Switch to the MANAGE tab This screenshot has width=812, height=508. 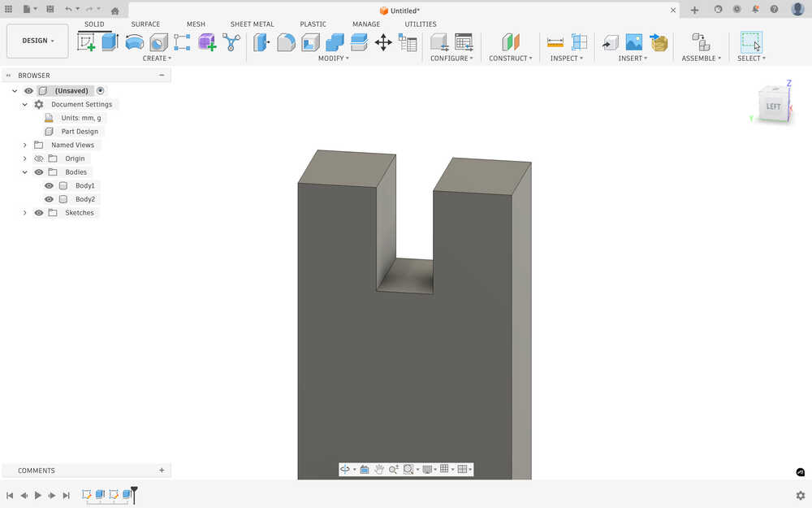(x=366, y=24)
